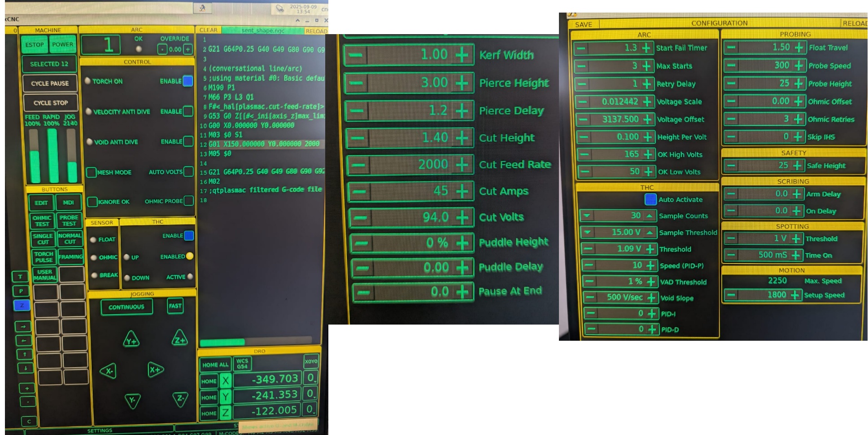
Task: Click the Cycle Pause button
Action: 50,83
